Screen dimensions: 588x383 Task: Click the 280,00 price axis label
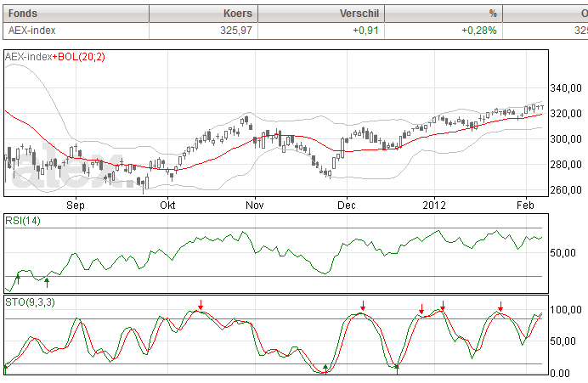[566, 165]
